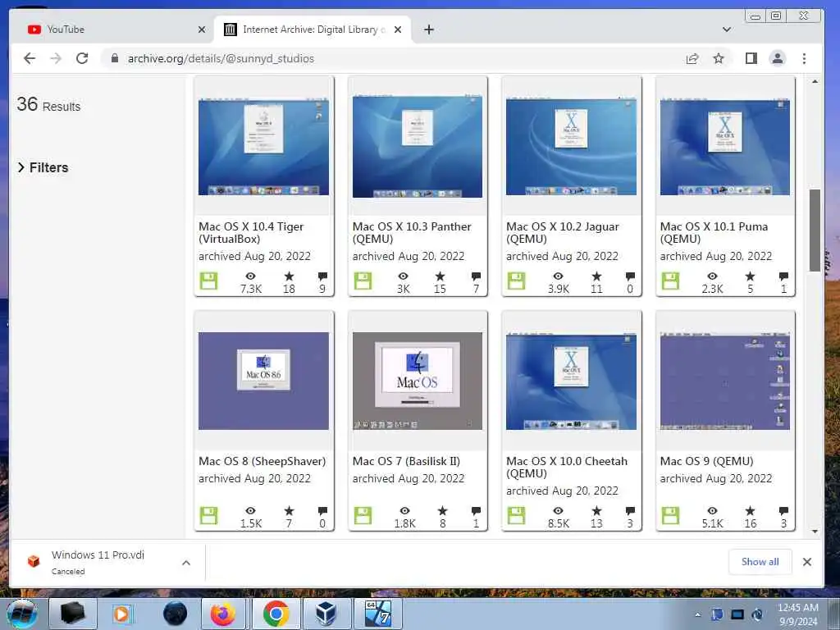Open Mac OS 8 SheepShaver thumbnail

263,381
